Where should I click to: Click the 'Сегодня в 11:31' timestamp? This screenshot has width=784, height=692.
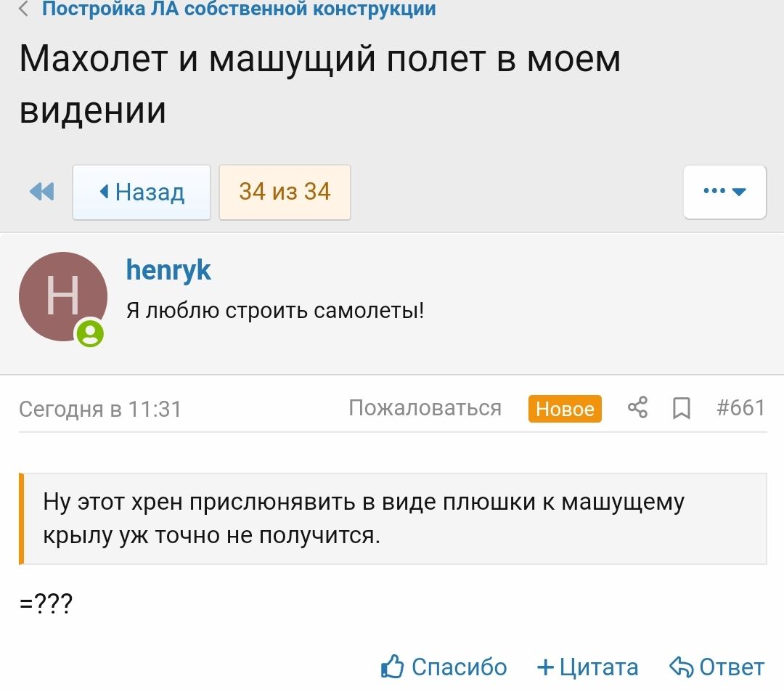100,409
